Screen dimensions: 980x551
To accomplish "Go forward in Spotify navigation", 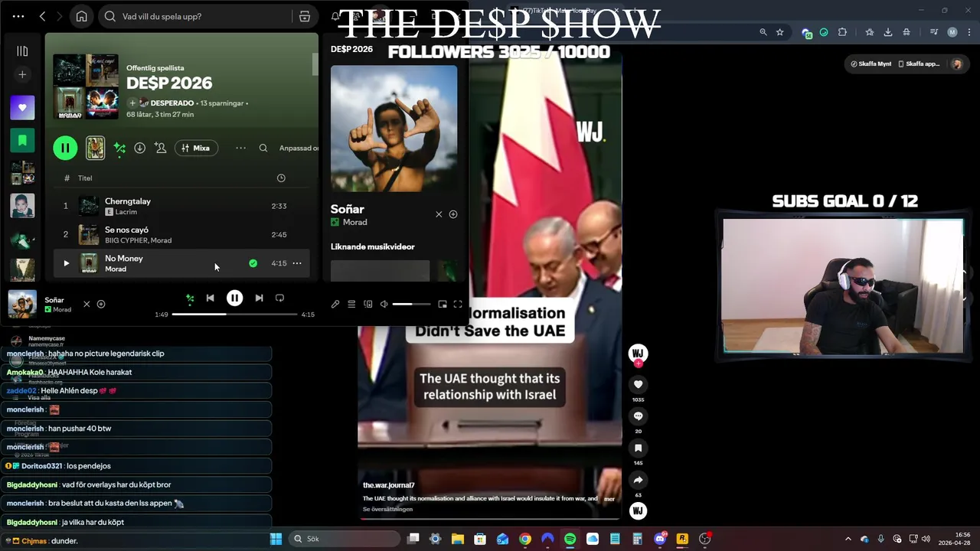I will click(60, 16).
